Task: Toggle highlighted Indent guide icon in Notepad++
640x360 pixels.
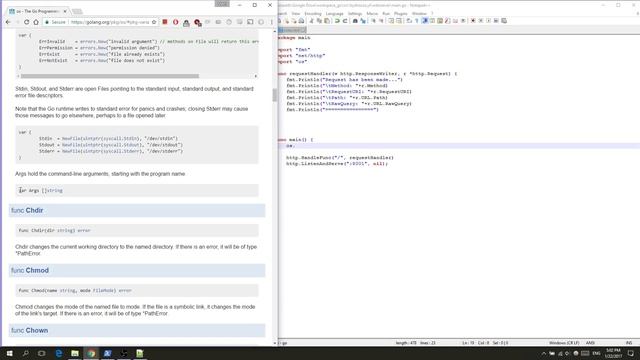Action: [x=424, y=21]
